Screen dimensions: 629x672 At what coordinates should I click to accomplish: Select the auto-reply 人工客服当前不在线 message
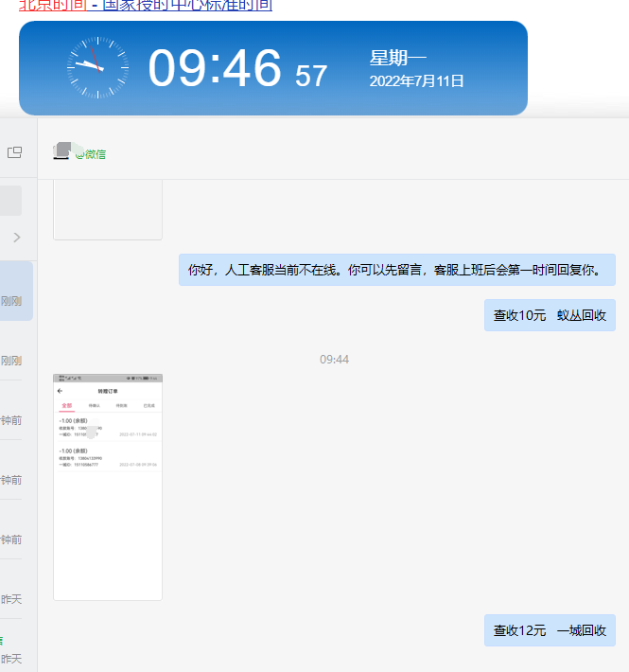pyautogui.click(x=396, y=270)
